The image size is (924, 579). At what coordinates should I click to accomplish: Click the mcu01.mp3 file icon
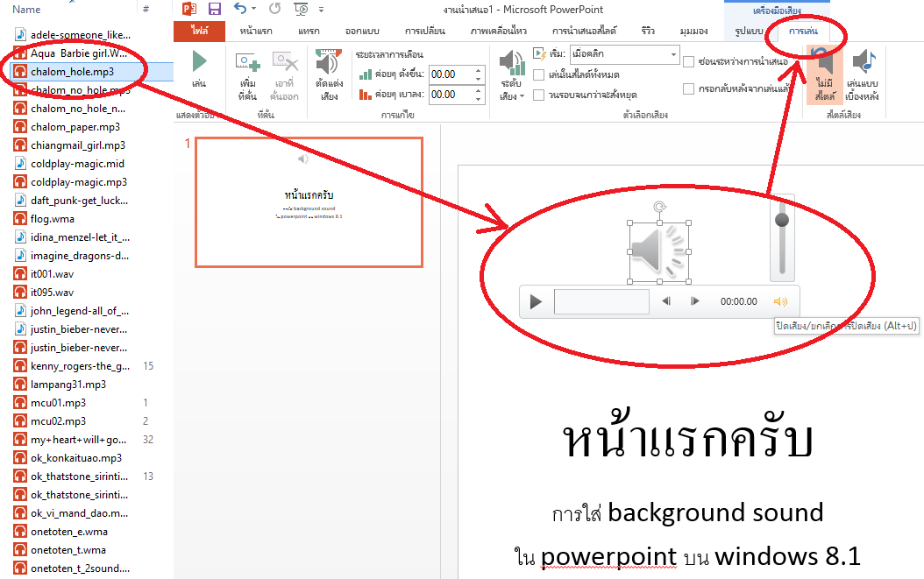click(x=21, y=403)
